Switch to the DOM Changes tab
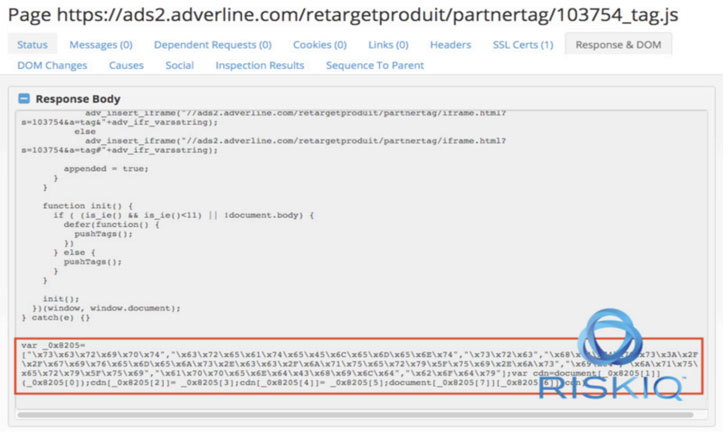 (x=52, y=66)
